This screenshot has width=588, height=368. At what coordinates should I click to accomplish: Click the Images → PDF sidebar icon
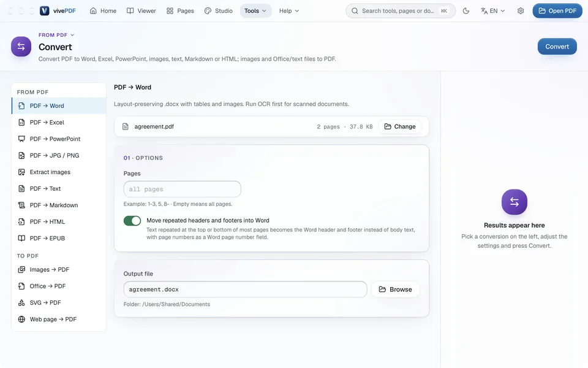22,270
